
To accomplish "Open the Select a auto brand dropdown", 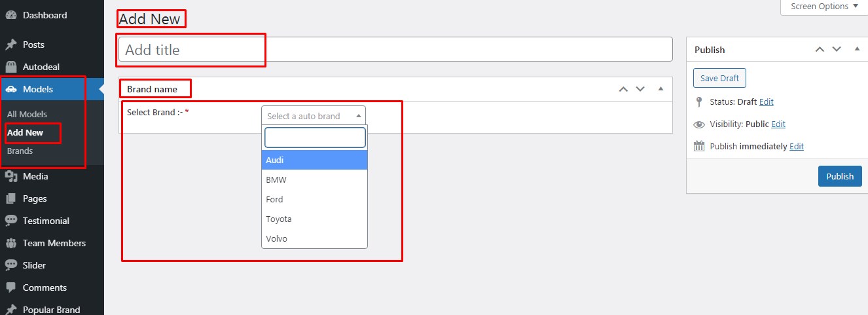I will 314,116.
